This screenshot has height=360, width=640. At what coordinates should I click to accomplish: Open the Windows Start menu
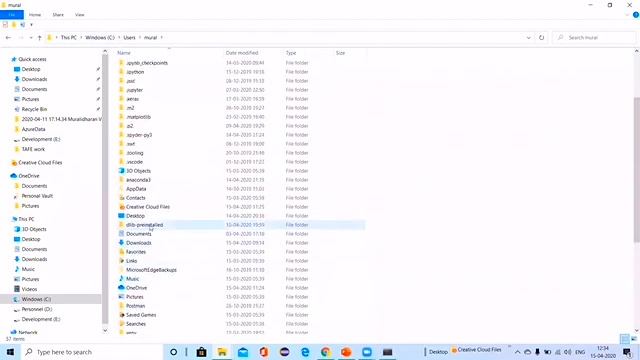[10, 352]
